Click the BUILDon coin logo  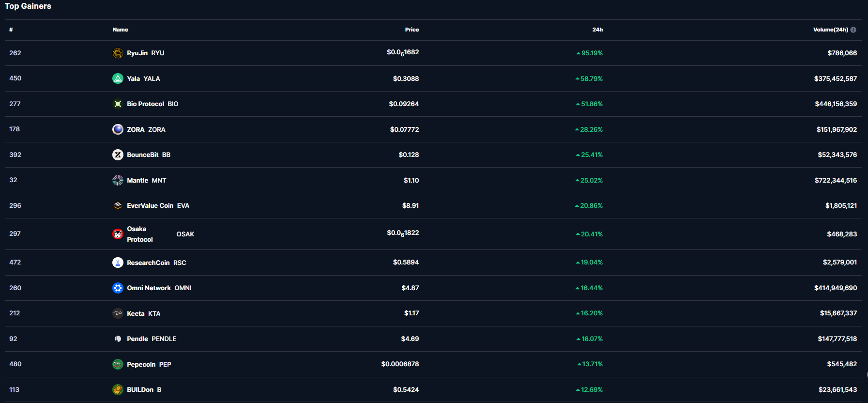click(x=118, y=389)
